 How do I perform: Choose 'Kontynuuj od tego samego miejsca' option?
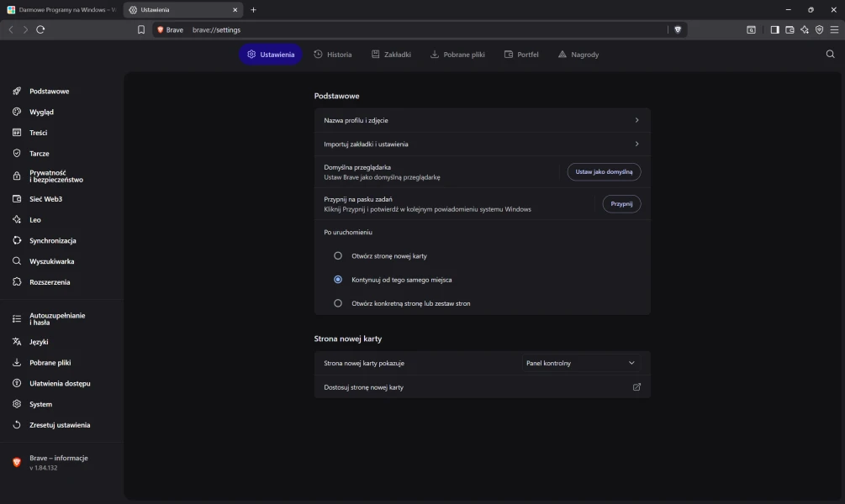click(338, 280)
